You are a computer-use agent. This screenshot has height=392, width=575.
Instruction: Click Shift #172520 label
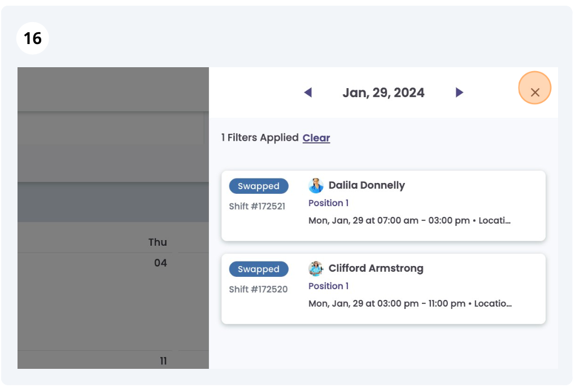coord(258,289)
